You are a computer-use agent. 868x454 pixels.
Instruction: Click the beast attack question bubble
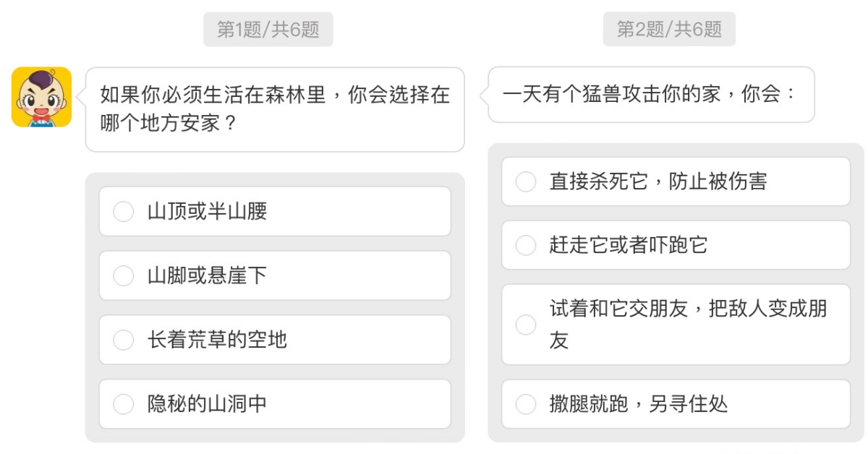[x=651, y=95]
